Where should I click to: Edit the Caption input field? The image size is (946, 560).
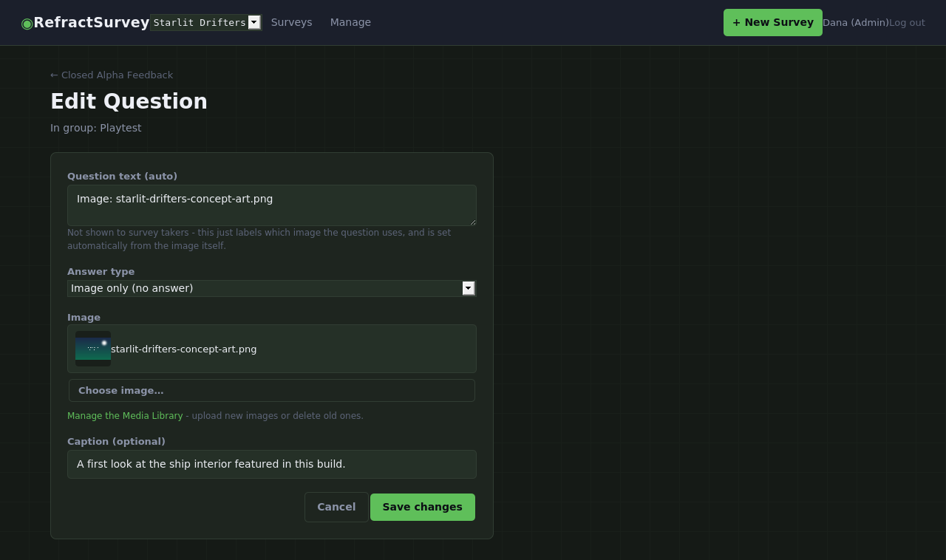tap(272, 464)
